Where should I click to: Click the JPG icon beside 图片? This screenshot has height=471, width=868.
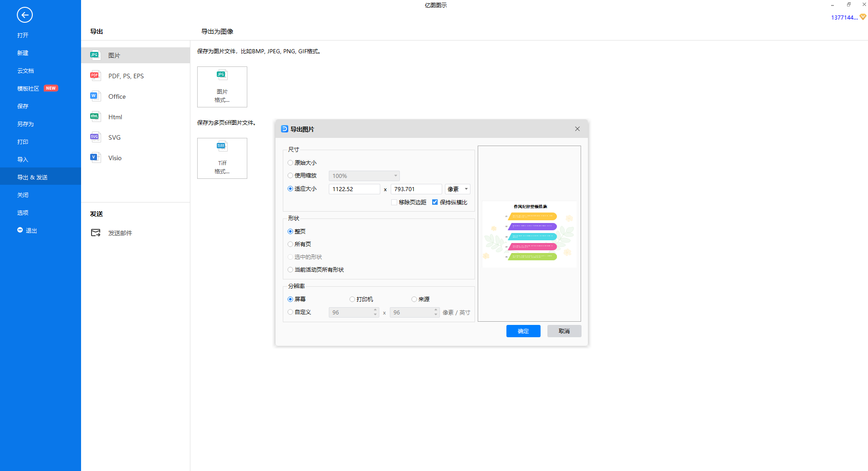(95, 55)
